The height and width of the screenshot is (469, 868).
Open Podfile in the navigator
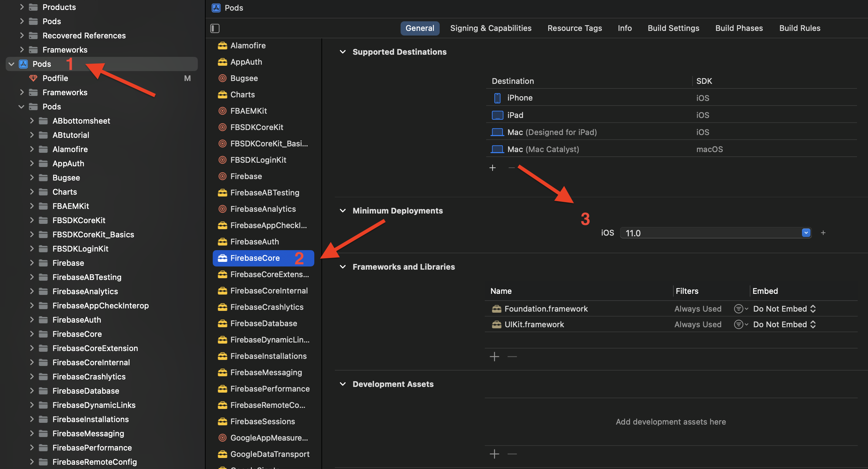pos(55,78)
